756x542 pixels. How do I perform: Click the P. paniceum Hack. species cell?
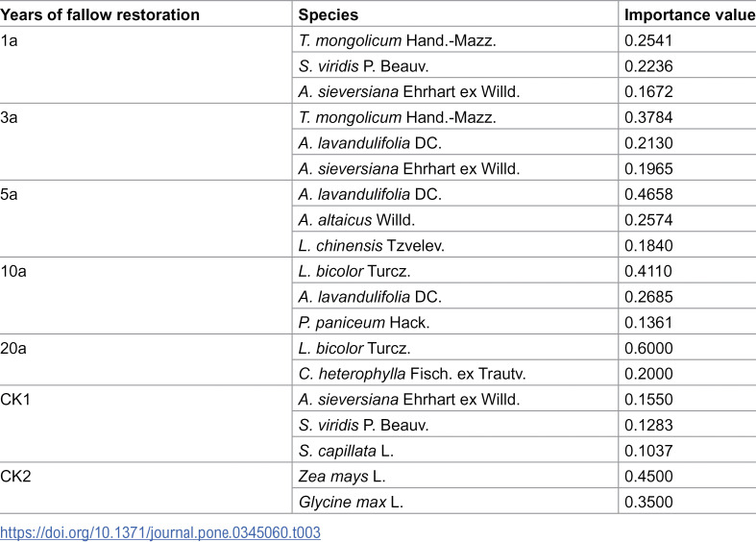pos(455,322)
